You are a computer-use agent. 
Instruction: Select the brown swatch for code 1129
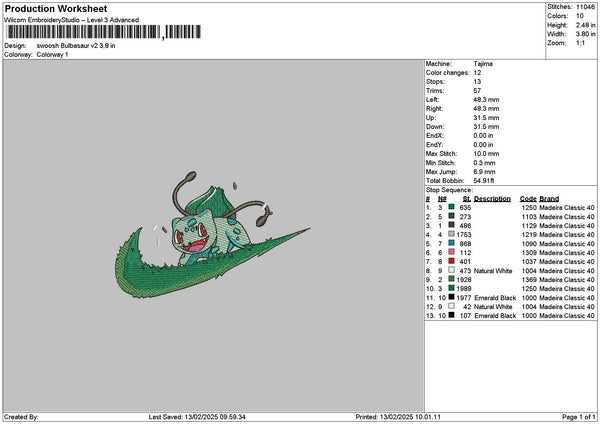(452, 225)
